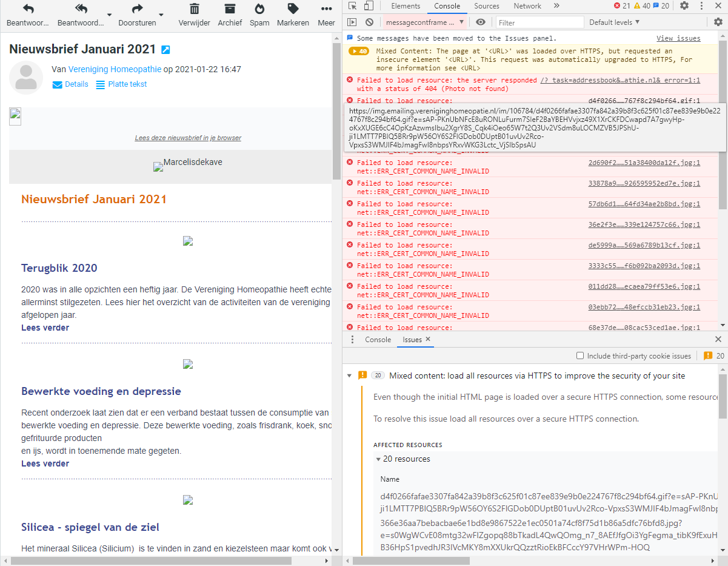
Task: Click the View issues link
Action: pyautogui.click(x=678, y=38)
